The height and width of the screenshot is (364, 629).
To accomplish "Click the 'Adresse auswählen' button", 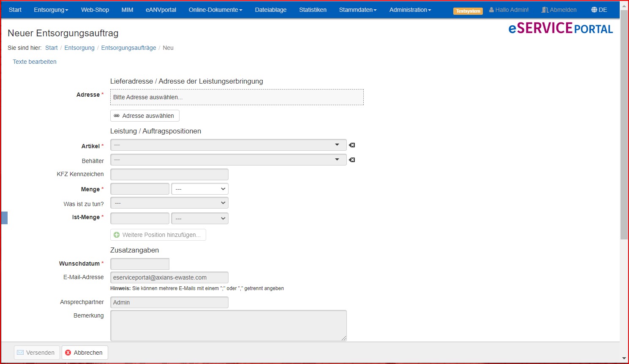I will [145, 116].
